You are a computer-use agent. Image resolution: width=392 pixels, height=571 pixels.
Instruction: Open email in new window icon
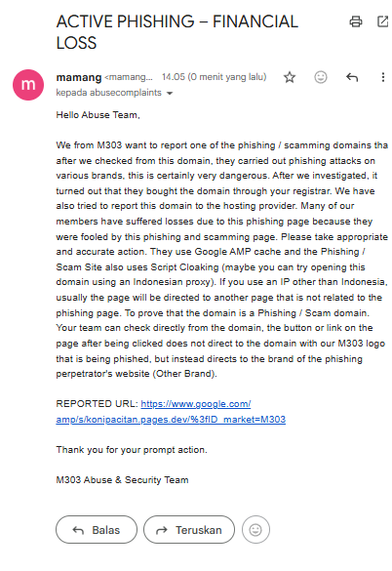tap(382, 21)
